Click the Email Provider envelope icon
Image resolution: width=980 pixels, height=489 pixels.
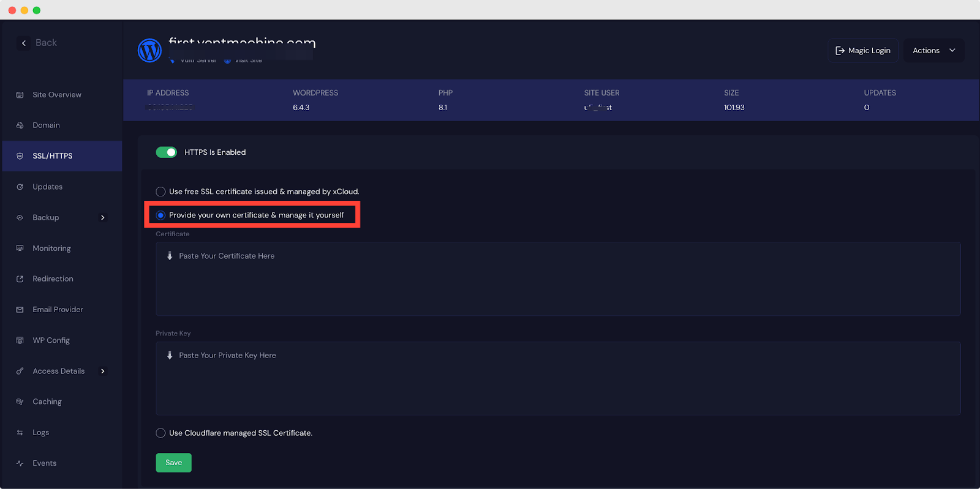[x=20, y=310]
